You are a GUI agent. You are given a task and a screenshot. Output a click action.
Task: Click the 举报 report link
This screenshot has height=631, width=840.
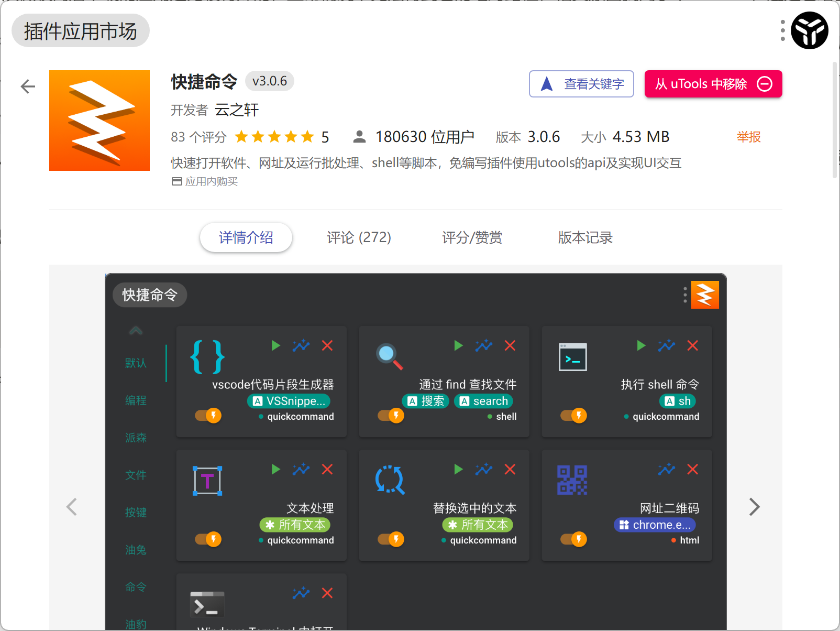[x=749, y=137]
